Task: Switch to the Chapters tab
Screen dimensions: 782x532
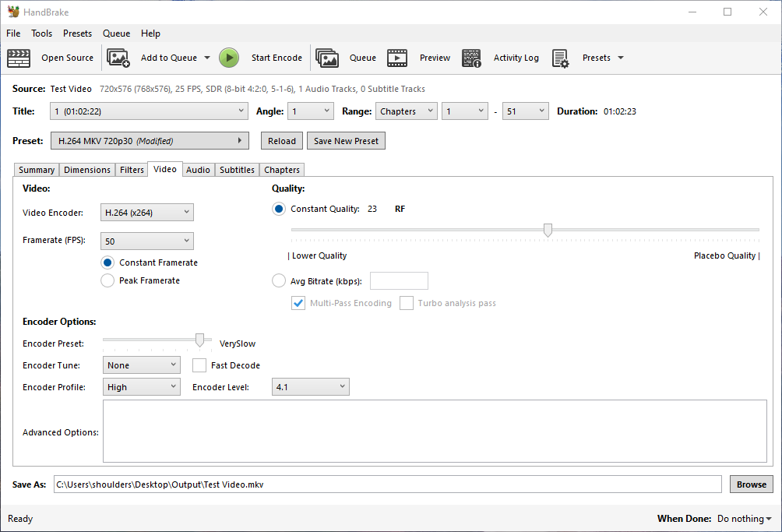Action: coord(282,170)
